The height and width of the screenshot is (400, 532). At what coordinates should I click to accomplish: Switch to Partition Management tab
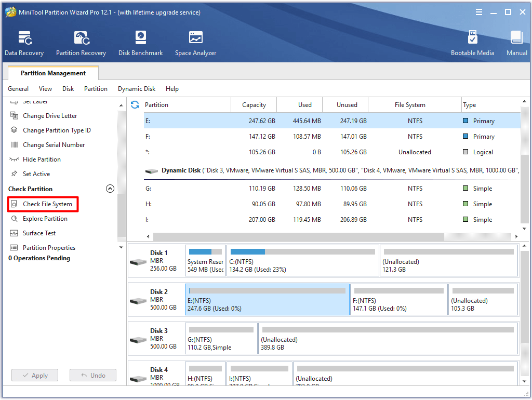coord(54,73)
